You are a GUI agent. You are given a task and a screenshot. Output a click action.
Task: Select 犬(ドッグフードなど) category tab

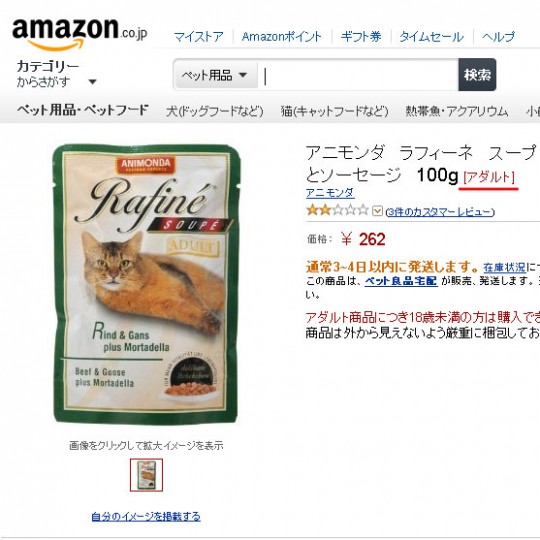pyautogui.click(x=215, y=111)
